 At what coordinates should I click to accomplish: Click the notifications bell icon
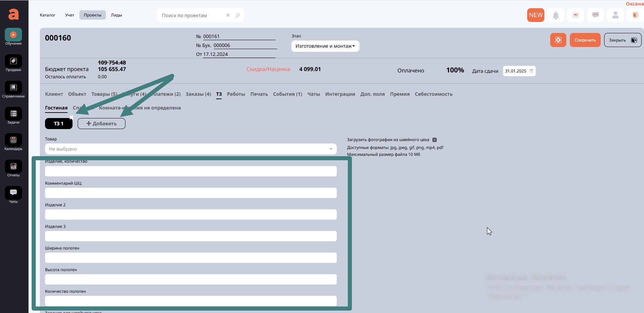coord(556,15)
